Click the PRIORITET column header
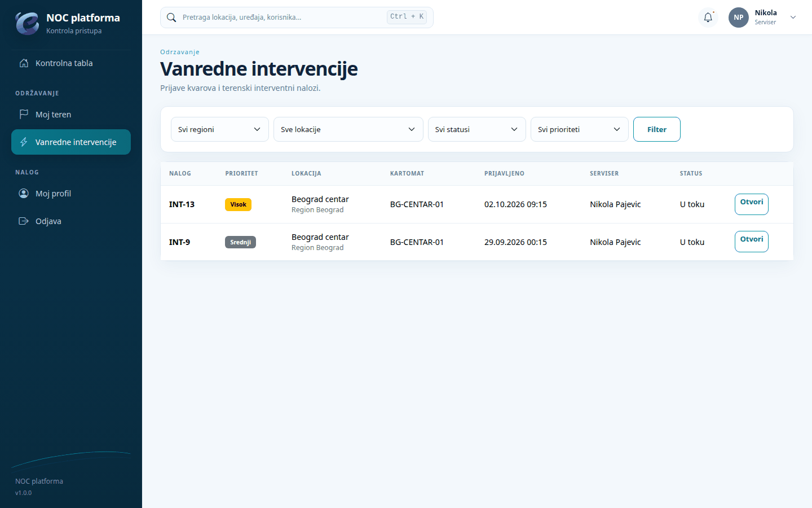 pos(241,174)
